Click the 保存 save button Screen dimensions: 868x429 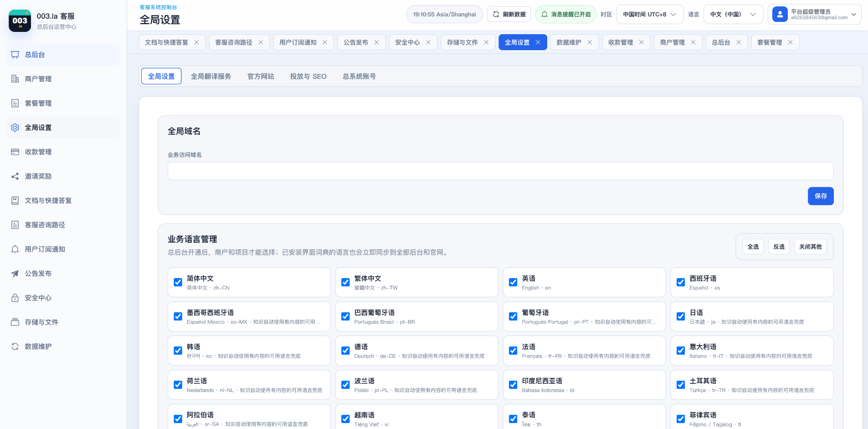(x=821, y=196)
